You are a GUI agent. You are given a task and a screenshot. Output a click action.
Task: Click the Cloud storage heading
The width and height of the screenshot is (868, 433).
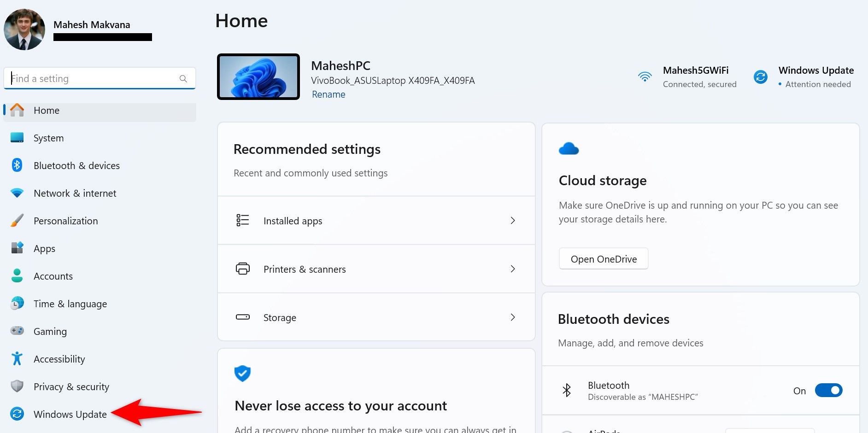click(603, 181)
